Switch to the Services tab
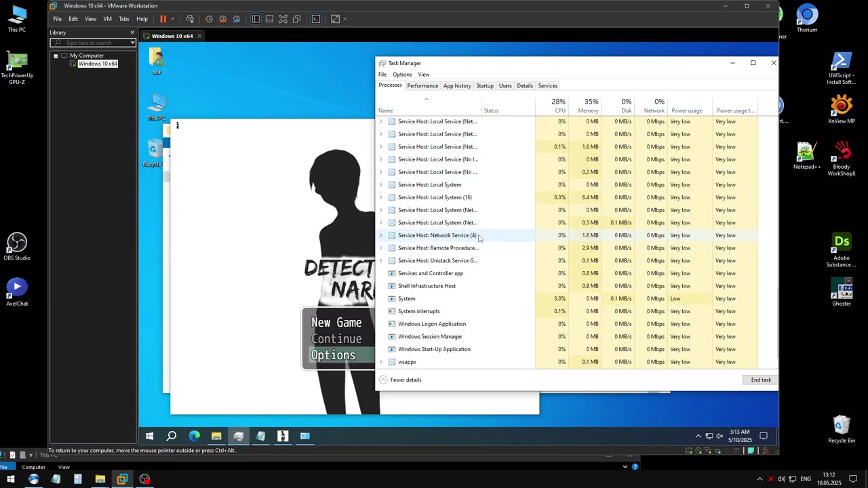Viewport: 868px width, 488px height. [548, 85]
